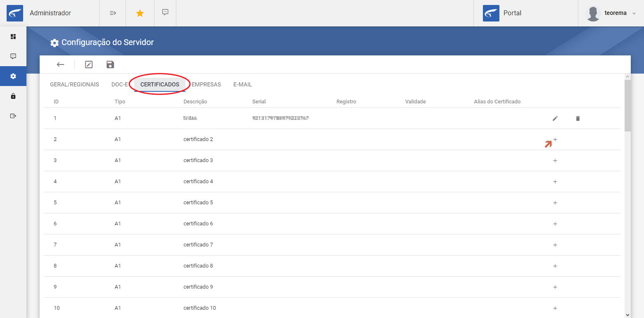Select the 'certificado 10' description cell
644x318 pixels.
pyautogui.click(x=200, y=308)
